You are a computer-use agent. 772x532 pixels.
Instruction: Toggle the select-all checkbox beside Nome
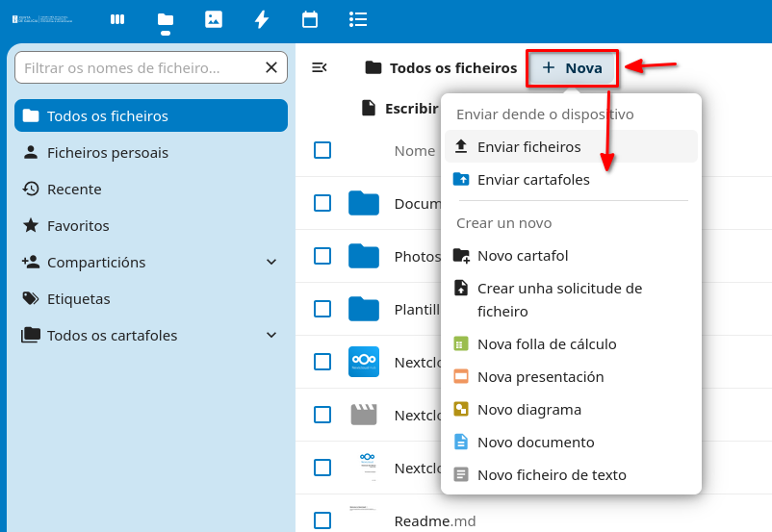pos(322,150)
